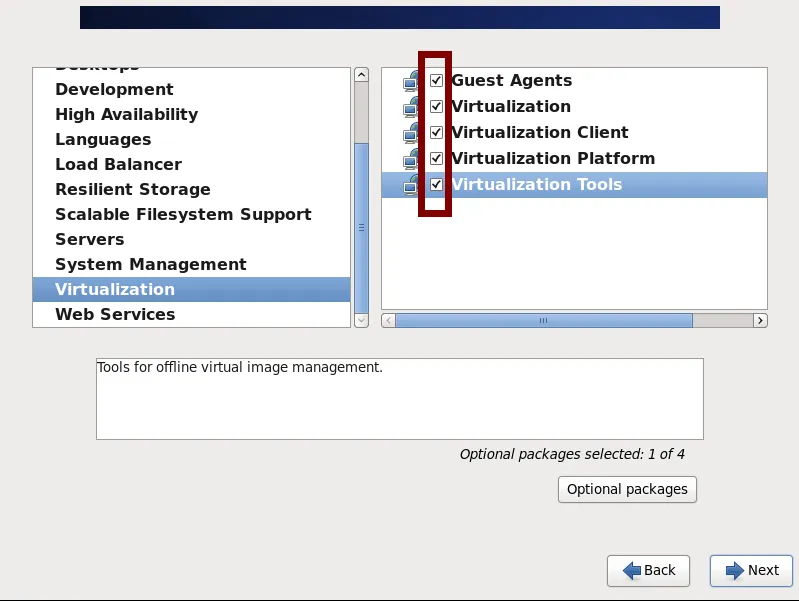The image size is (799, 601).
Task: Open the Optional packages dialog
Action: click(x=627, y=489)
